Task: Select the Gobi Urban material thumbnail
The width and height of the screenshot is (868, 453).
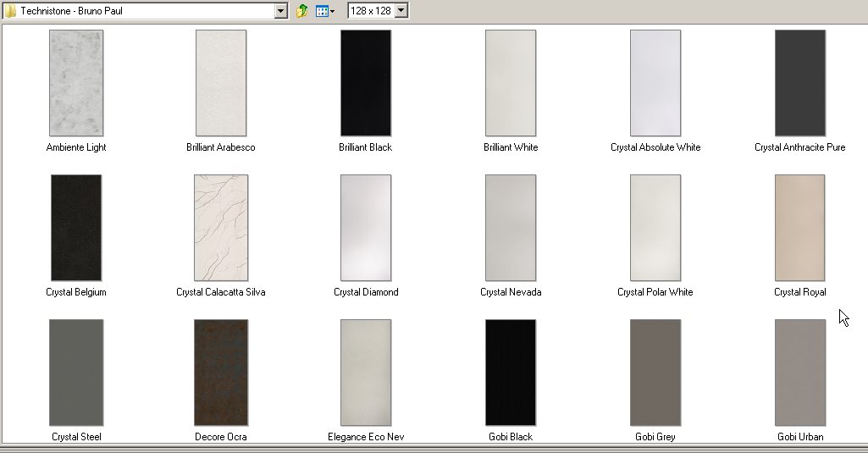Action: tap(800, 373)
